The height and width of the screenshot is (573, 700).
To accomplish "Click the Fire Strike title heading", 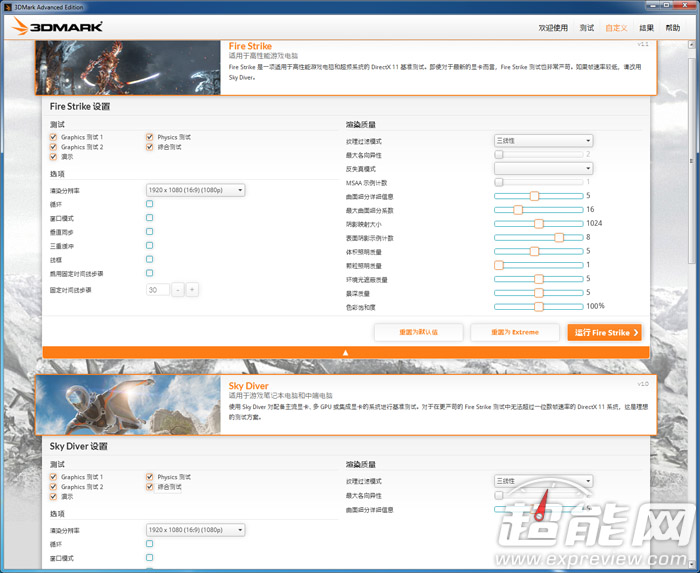I will (x=250, y=46).
